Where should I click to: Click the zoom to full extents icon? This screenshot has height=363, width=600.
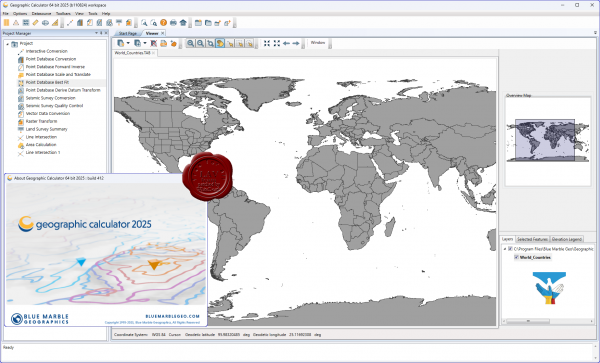tap(267, 43)
